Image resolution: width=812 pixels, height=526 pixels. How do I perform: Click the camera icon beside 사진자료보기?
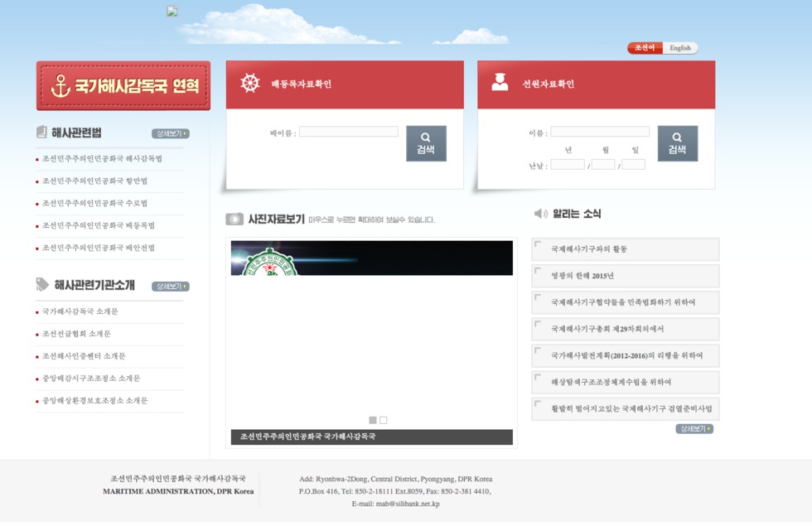(234, 219)
